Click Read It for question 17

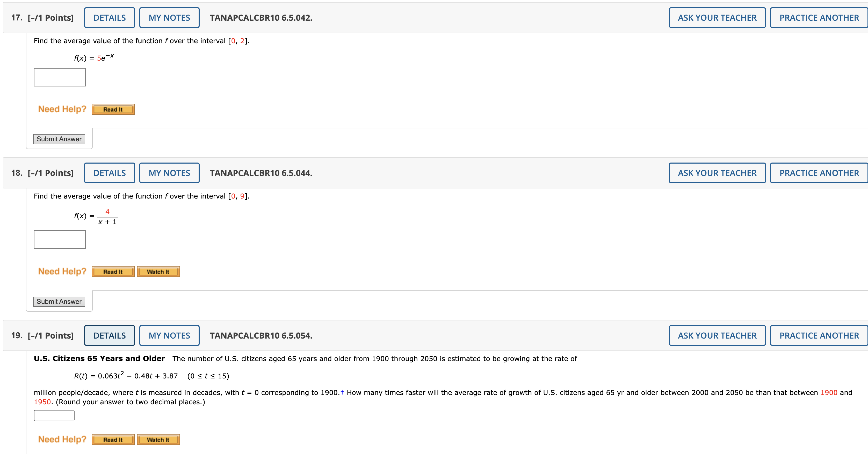(113, 109)
